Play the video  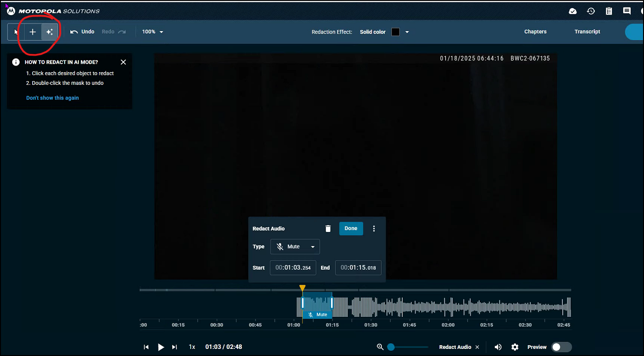(x=161, y=347)
